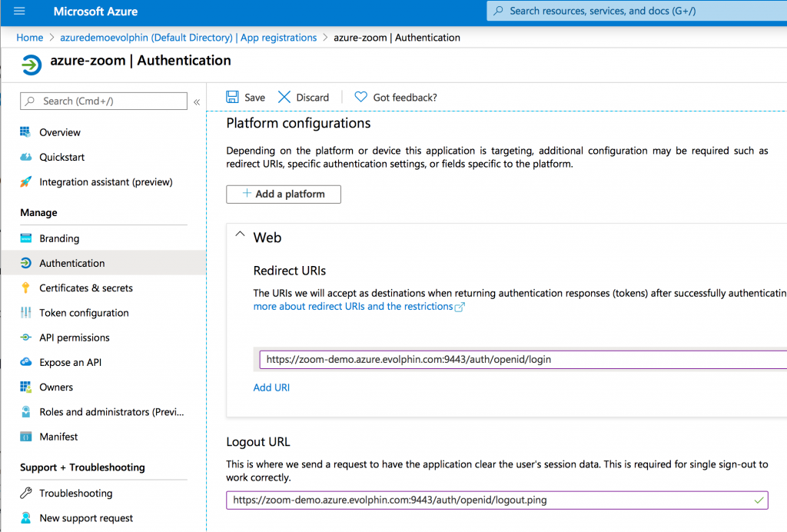Click the Web section heading
Viewport: 787px width, 532px height.
tap(267, 238)
